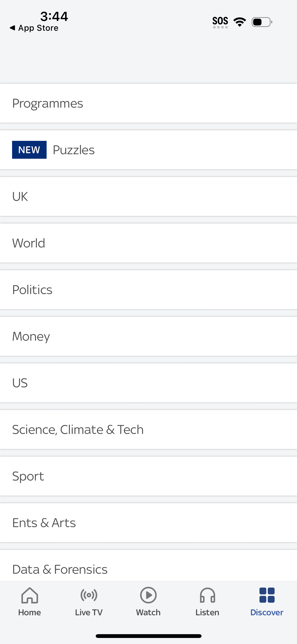Open the Puzzles section
The image size is (297, 644).
74,150
